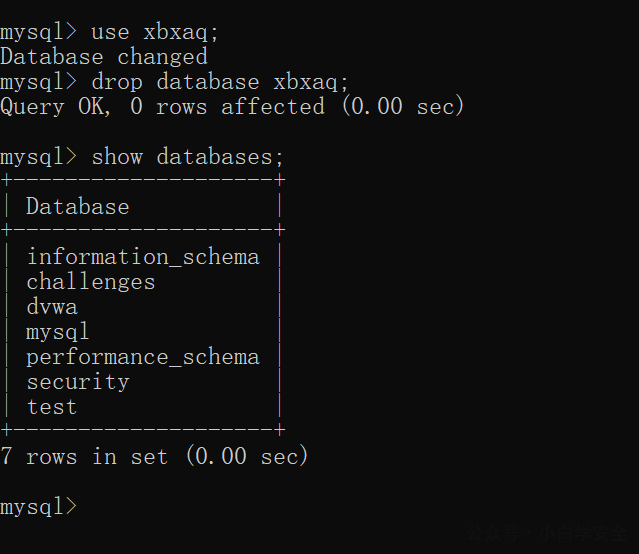Click the top border line of the result table
Image resolution: width=639 pixels, height=554 pixels.
143,179
